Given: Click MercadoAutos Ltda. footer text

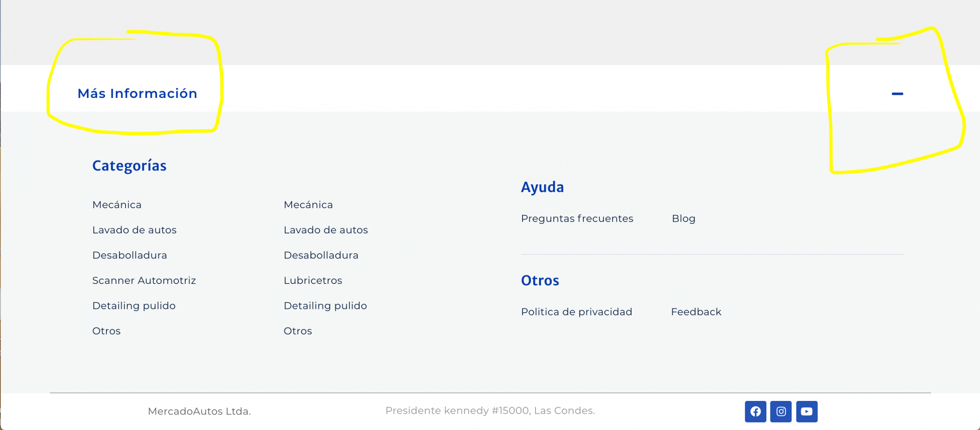Looking at the screenshot, I should pos(199,411).
